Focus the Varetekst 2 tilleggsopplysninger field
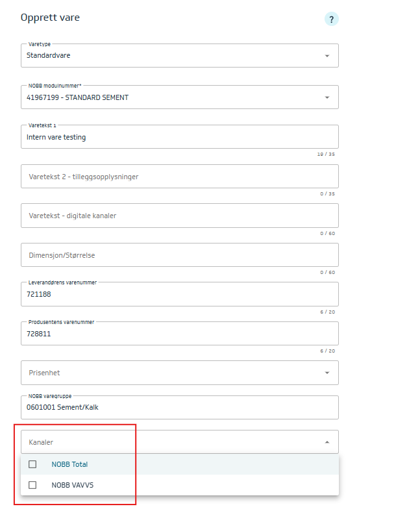This screenshot has height=511, width=420. click(x=179, y=177)
